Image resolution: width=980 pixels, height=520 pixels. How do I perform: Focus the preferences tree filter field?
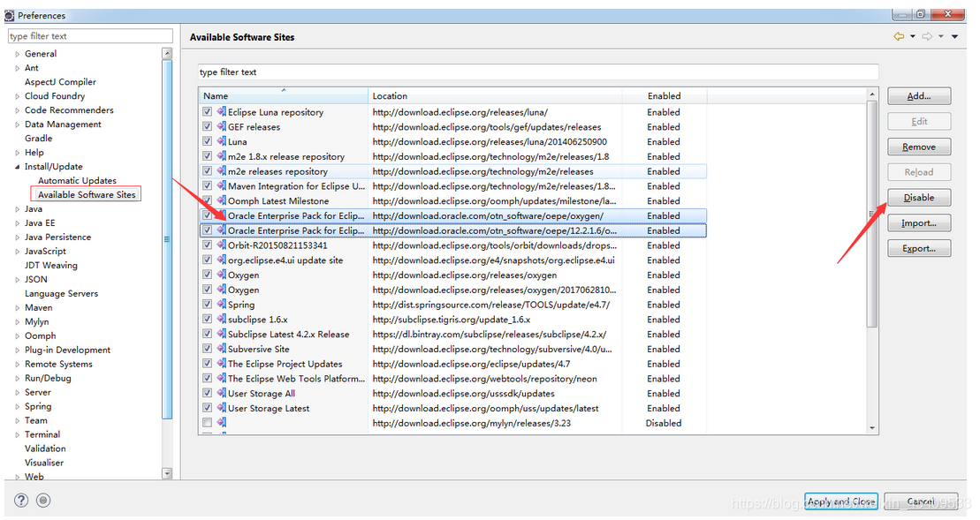point(91,35)
